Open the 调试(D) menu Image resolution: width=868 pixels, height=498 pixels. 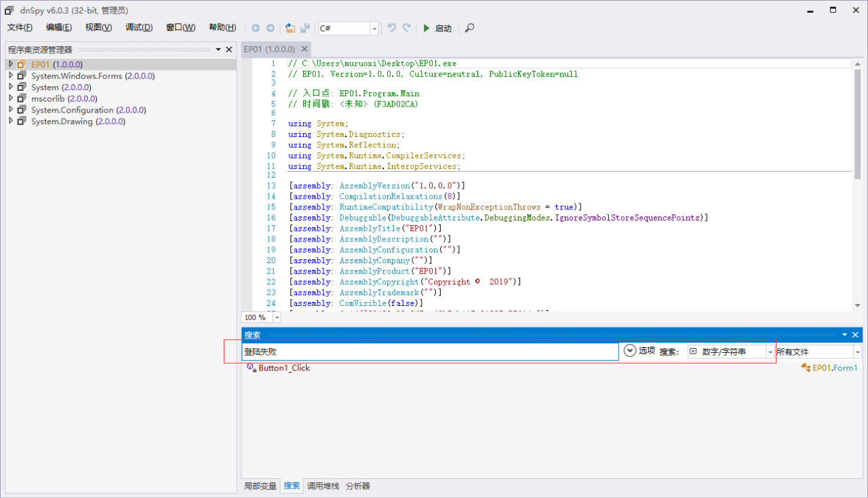[x=139, y=27]
